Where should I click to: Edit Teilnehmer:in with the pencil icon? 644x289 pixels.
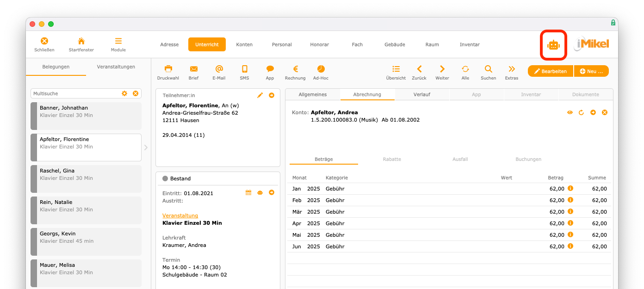click(260, 95)
